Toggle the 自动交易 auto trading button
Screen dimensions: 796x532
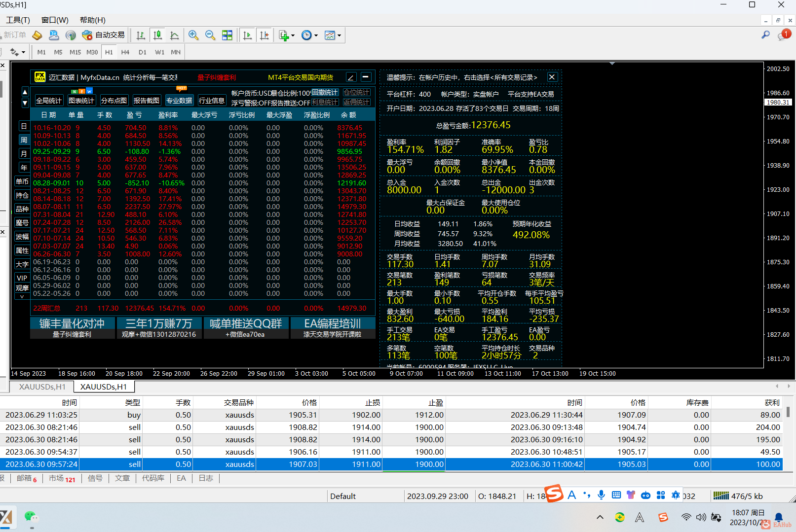[103, 35]
